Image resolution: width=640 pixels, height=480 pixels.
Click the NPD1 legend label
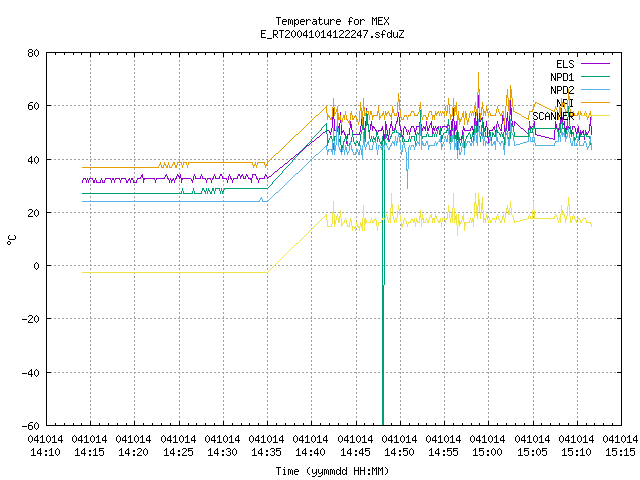(x=562, y=77)
